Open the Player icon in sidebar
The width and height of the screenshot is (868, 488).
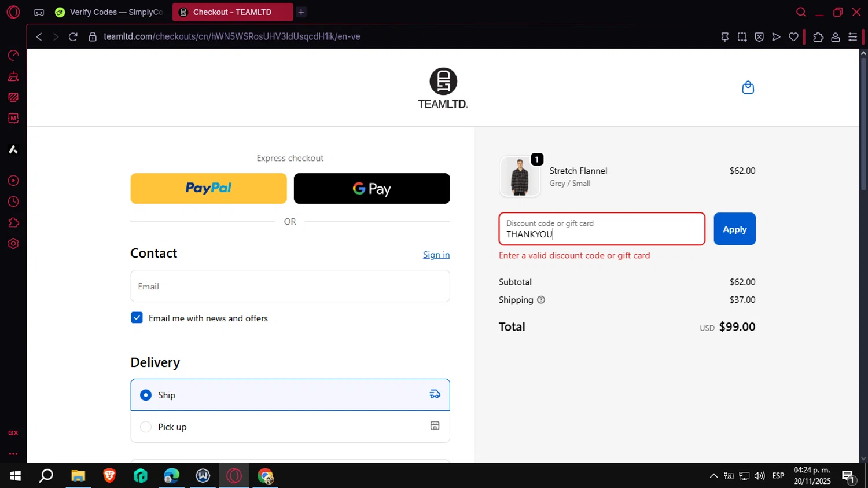click(13, 181)
